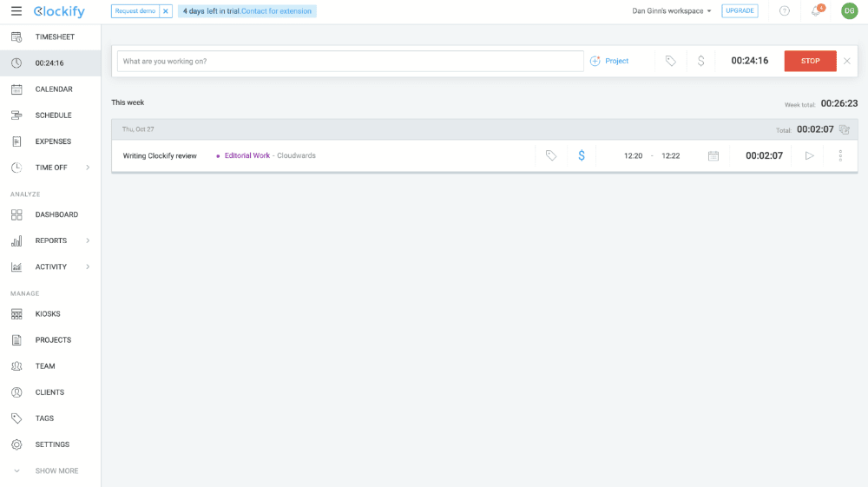Click Request demo button

[x=135, y=11]
